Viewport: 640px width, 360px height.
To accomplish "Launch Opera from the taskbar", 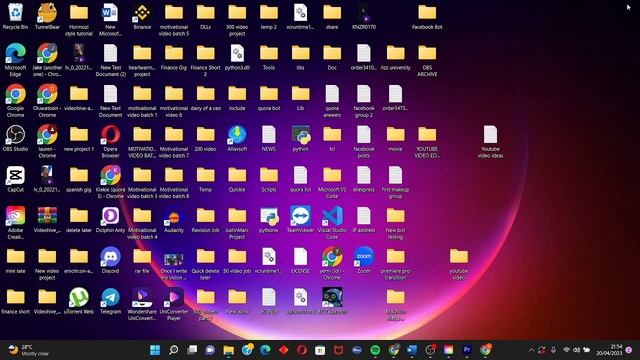I will click(x=302, y=350).
